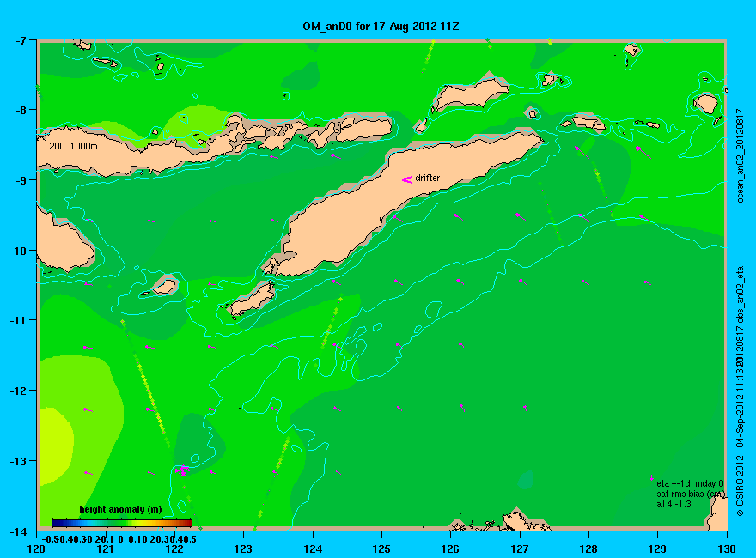Click the latitude label '-9'
Image resolution: width=756 pixels, height=558 pixels.
click(20, 180)
